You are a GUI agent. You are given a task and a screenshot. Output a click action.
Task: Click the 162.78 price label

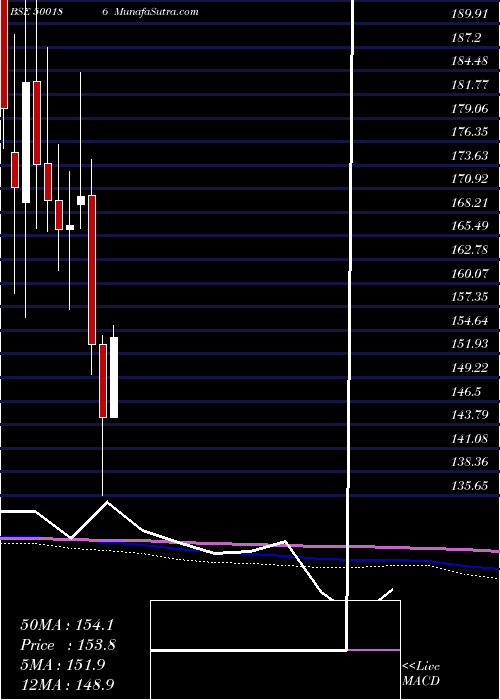click(470, 250)
